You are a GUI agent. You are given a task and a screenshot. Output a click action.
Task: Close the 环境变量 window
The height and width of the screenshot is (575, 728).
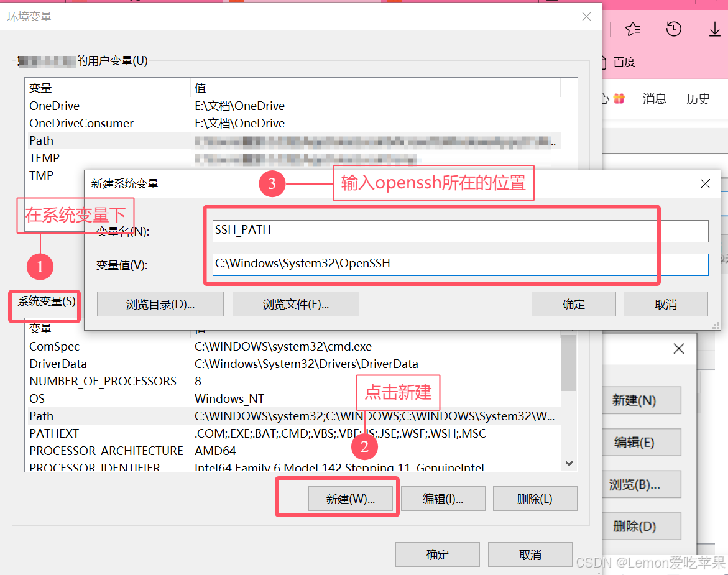(x=586, y=17)
